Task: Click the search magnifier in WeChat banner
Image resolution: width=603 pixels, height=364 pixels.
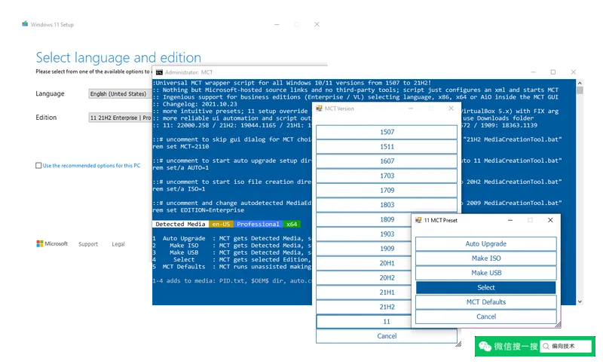Action: tap(546, 347)
